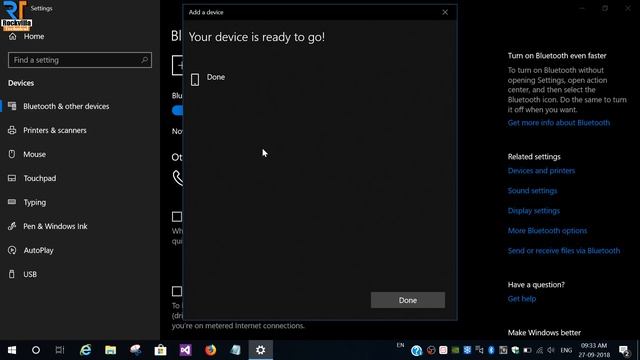This screenshot has height=360, width=640.
Task: Click the Printers & scanners icon
Action: coord(12,130)
